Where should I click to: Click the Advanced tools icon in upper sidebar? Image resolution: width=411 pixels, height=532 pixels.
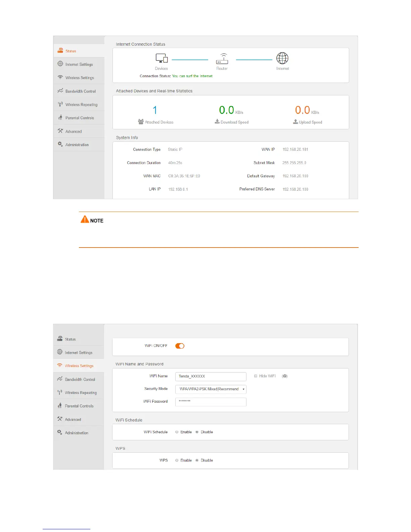[60, 131]
